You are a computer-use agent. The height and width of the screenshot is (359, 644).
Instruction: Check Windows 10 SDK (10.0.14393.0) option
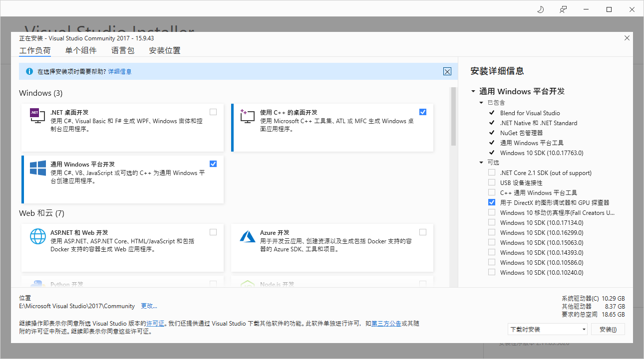pos(492,252)
